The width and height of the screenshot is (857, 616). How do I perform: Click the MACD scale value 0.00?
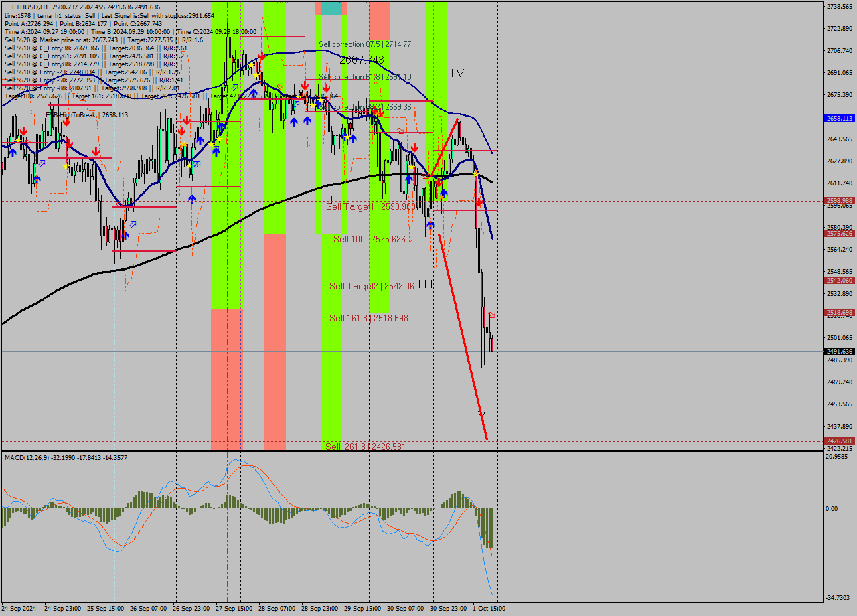(x=832, y=508)
